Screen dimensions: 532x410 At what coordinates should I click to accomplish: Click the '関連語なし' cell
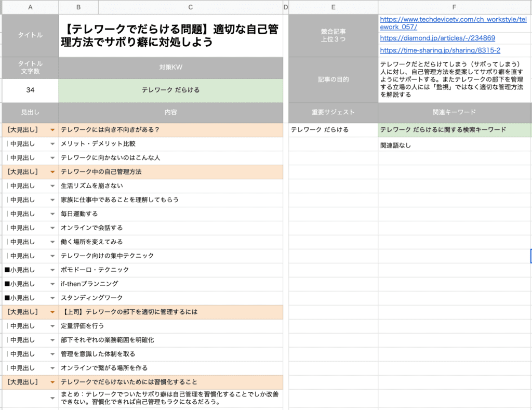[x=455, y=146]
